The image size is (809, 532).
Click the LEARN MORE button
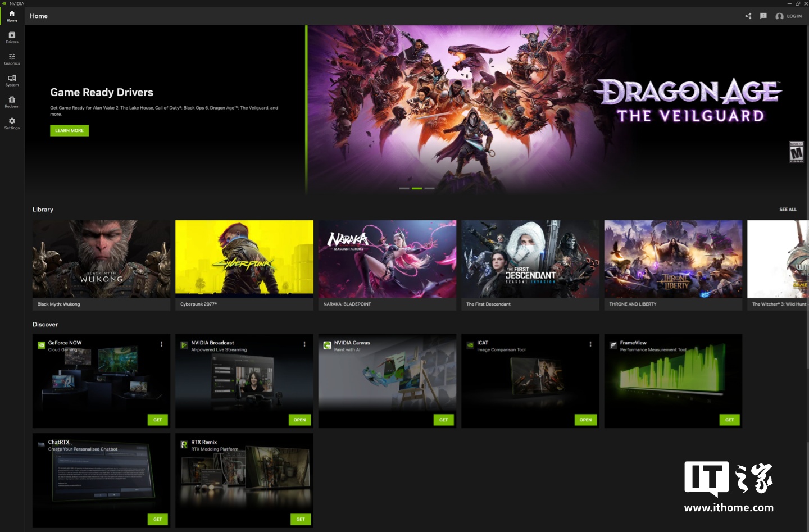pos(69,130)
